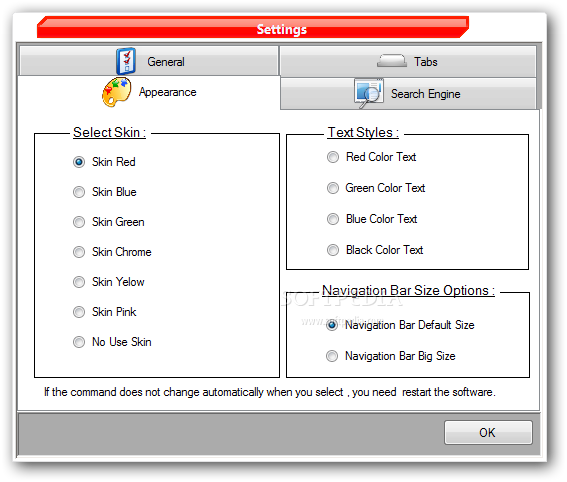
Task: Click the Tabs gray tab-shape icon
Action: tap(392, 61)
